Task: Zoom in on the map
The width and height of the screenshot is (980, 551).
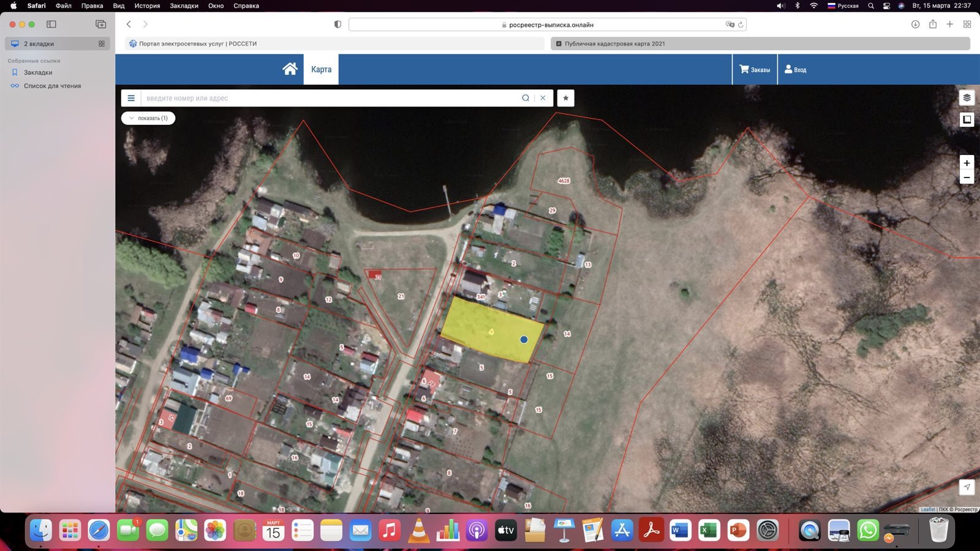Action: click(967, 163)
